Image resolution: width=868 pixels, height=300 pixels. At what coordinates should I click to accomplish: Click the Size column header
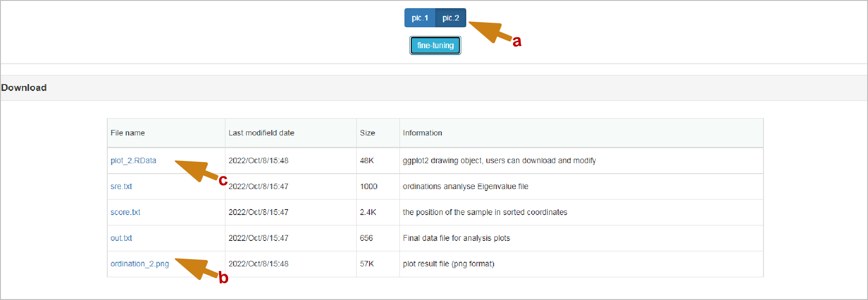[367, 133]
